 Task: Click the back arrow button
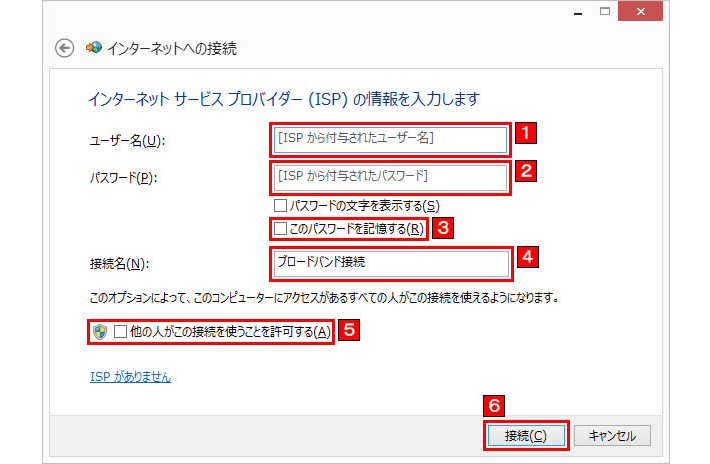65,48
